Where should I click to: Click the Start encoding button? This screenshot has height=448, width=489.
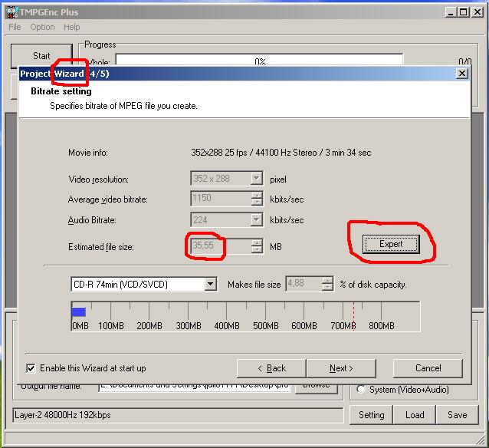(x=41, y=55)
